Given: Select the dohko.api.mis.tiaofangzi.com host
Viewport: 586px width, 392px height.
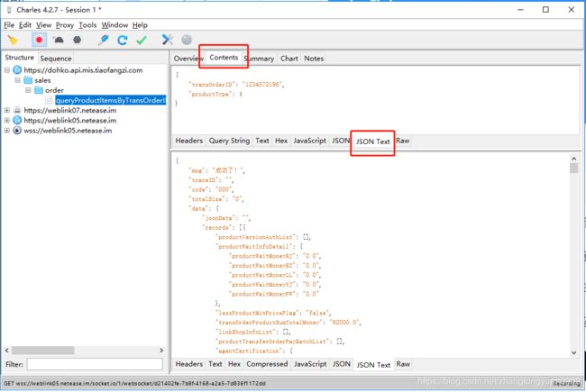Looking at the screenshot, I should (x=83, y=70).
